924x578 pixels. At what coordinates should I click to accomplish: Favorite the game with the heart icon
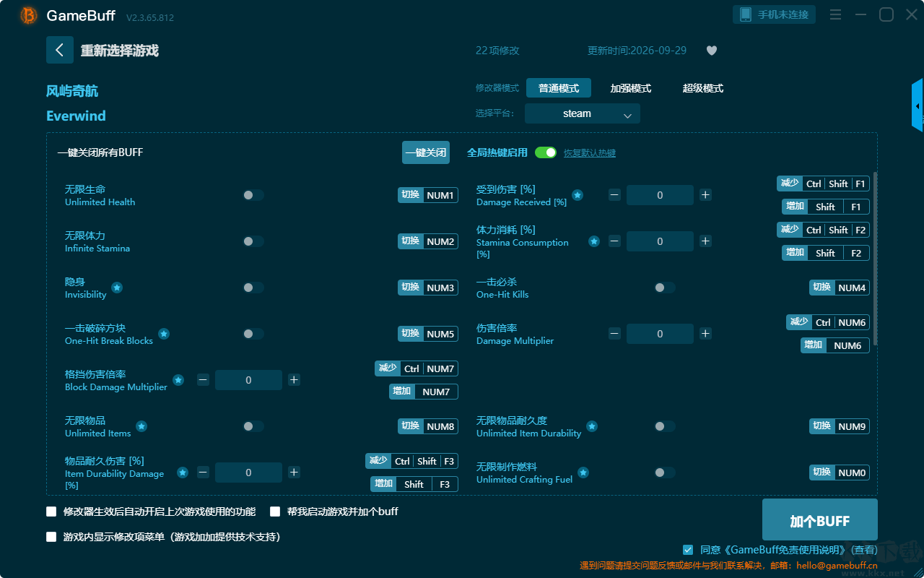tap(712, 51)
